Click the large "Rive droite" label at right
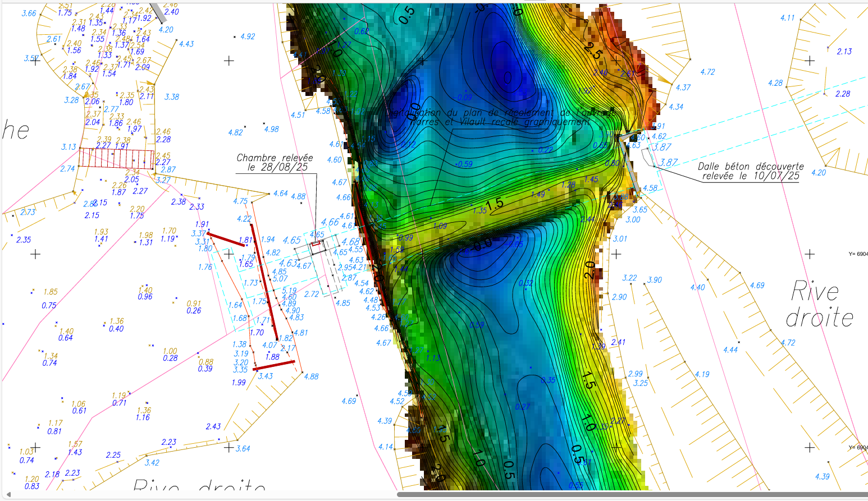Viewport: 868px width, 501px height. [819, 305]
